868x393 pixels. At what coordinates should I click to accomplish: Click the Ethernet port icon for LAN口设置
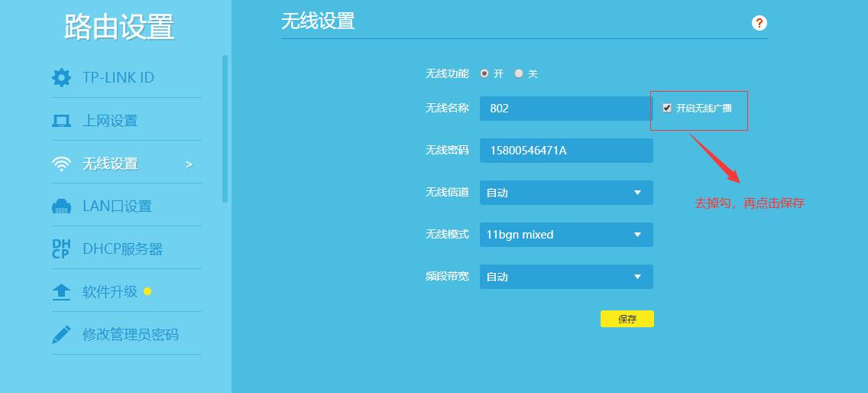click(61, 206)
